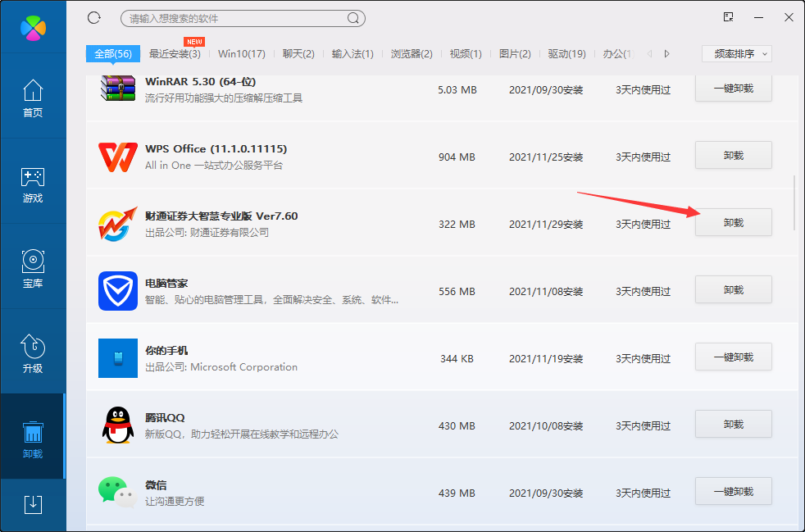The width and height of the screenshot is (805, 532).
Task: Switch to the 最近安装(3) tab
Action: click(x=175, y=54)
